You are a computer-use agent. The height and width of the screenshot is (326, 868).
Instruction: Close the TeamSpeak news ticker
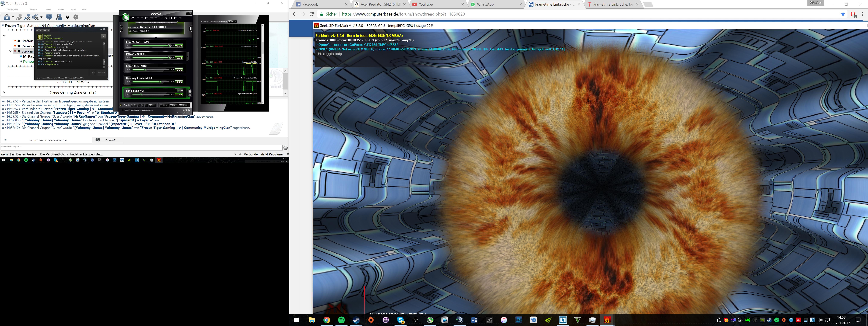[x=235, y=154]
